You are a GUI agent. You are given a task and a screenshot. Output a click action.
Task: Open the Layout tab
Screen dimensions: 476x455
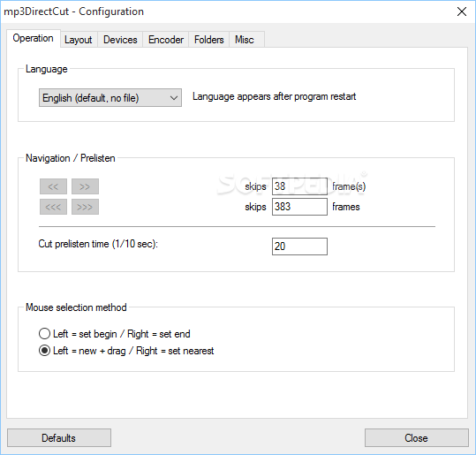[79, 40]
